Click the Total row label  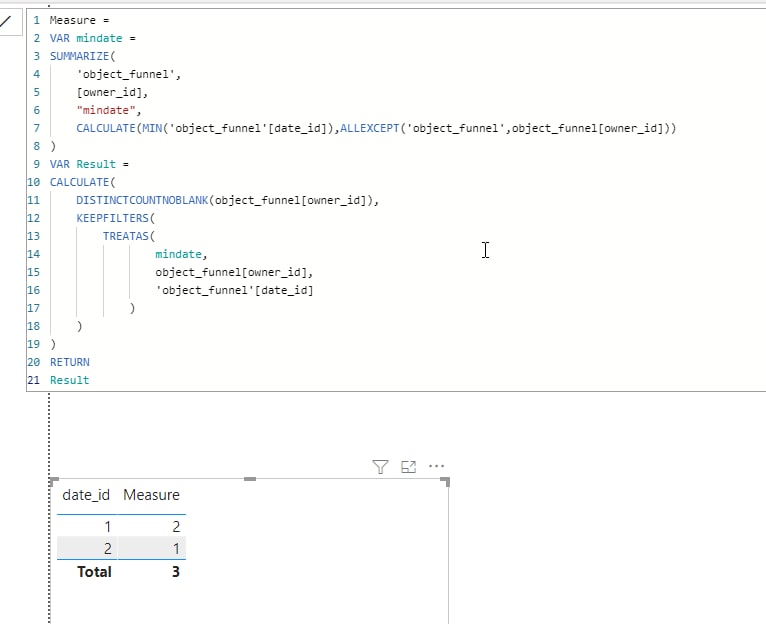click(94, 572)
